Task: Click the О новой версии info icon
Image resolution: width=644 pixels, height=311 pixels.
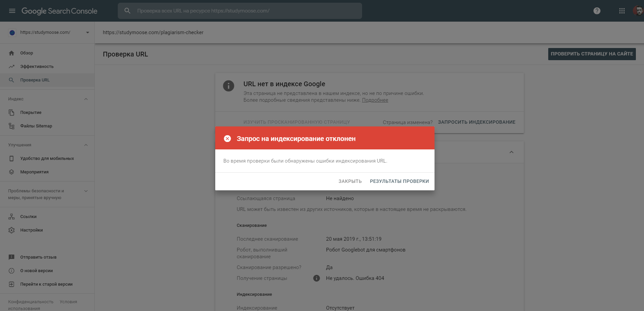Action: [x=12, y=271]
